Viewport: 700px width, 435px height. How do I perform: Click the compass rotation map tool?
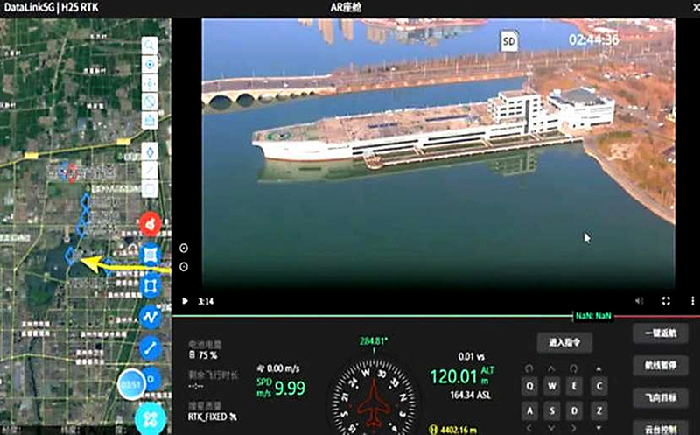click(150, 102)
